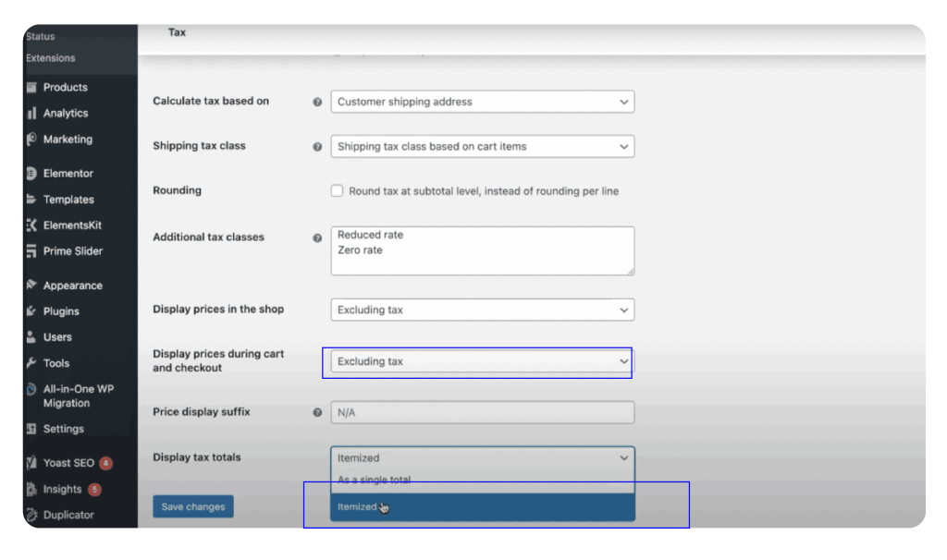The height and width of the screenshot is (560, 947).
Task: Select the ElementsKit icon in sidebar
Action: tap(32, 225)
